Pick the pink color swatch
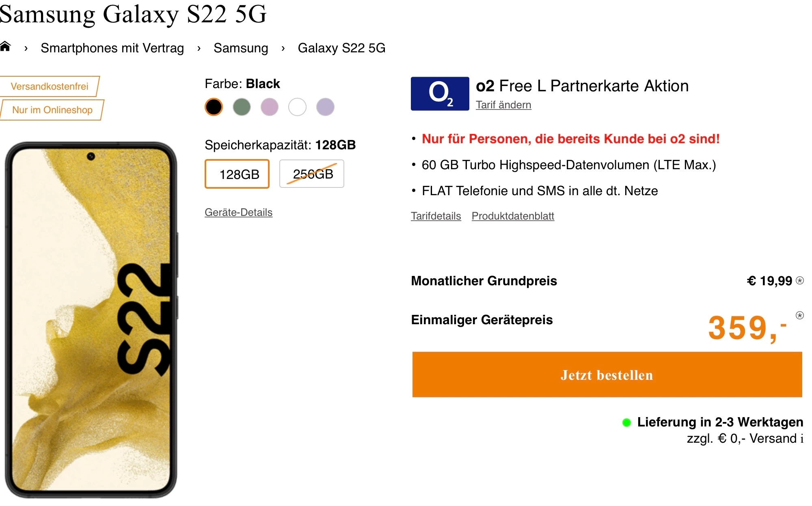812x506 pixels. pyautogui.click(x=270, y=107)
